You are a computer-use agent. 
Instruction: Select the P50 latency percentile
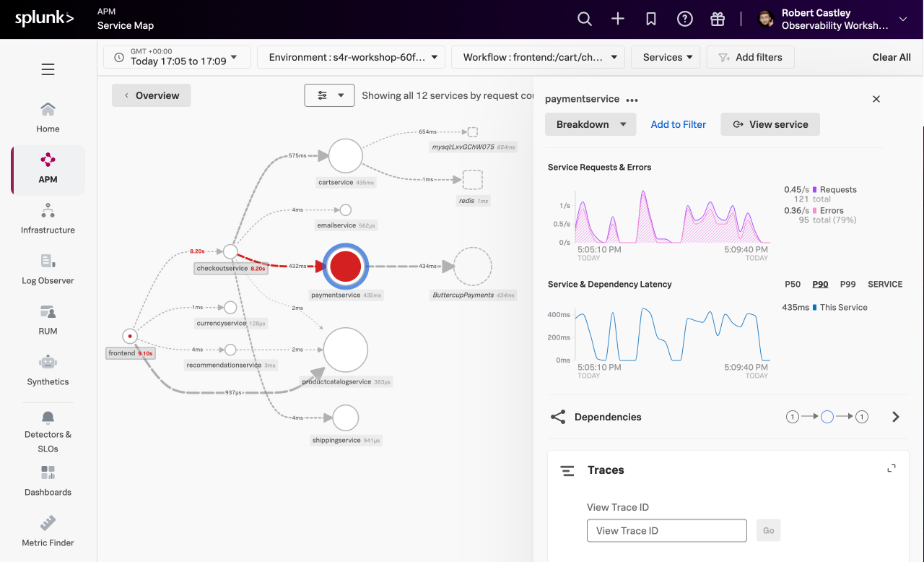click(793, 285)
